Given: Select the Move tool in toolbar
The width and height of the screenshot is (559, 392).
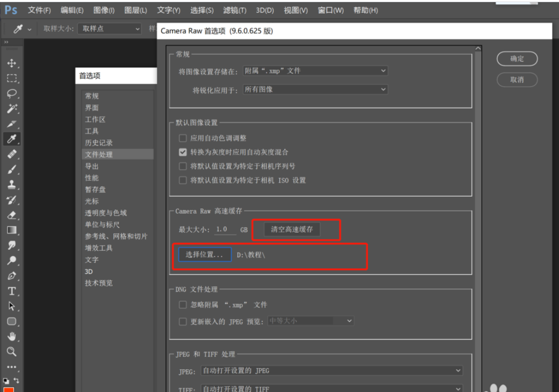Looking at the screenshot, I should coord(12,63).
